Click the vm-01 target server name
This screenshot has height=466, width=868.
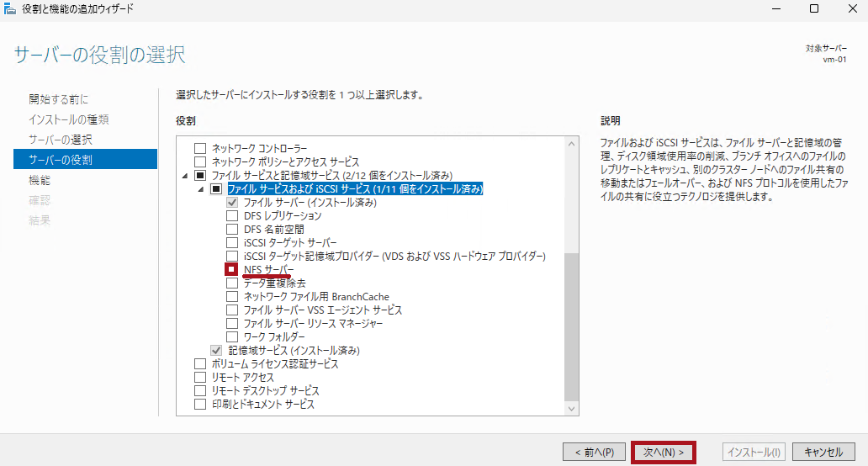tap(834, 59)
